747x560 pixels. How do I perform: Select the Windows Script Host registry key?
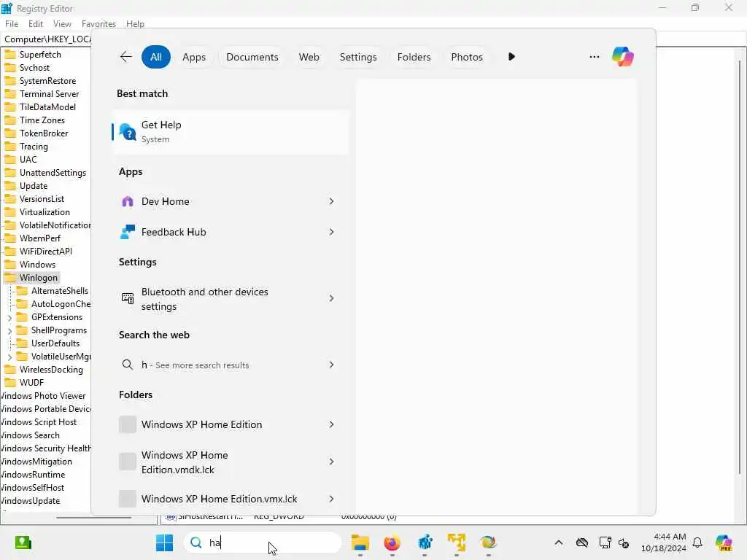click(39, 422)
